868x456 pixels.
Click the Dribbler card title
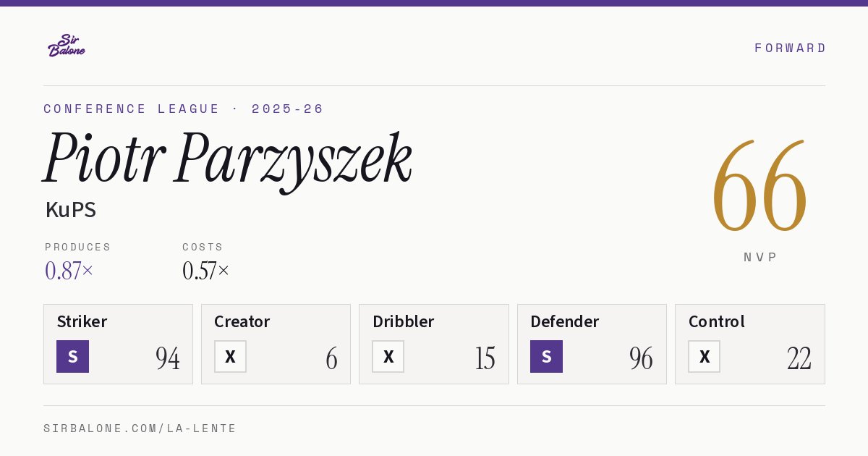404,321
